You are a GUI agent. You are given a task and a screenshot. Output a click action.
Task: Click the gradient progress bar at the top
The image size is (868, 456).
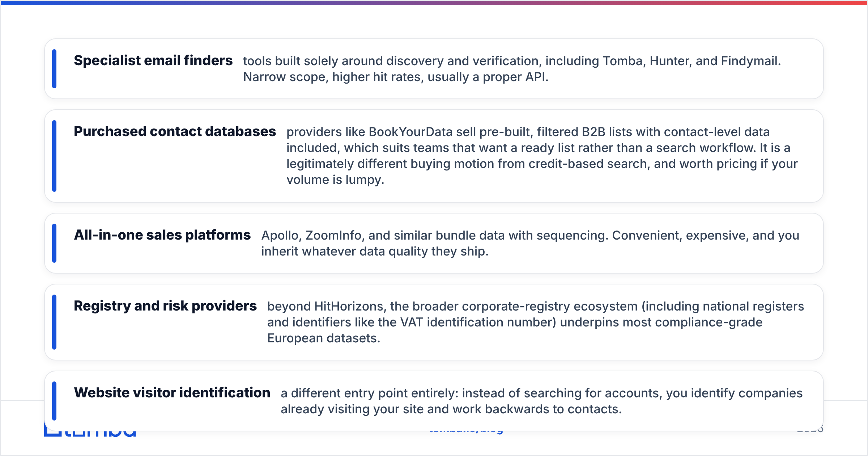(x=434, y=3)
